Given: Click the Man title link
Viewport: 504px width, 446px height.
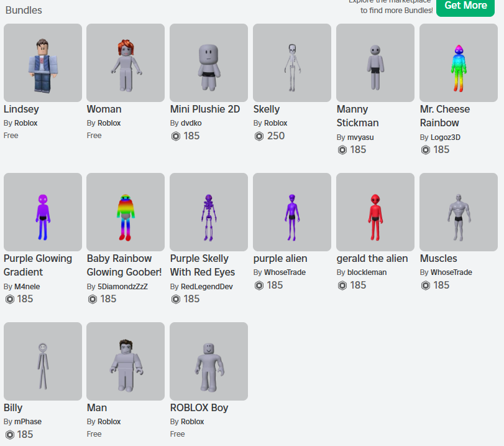Looking at the screenshot, I should click(97, 408).
